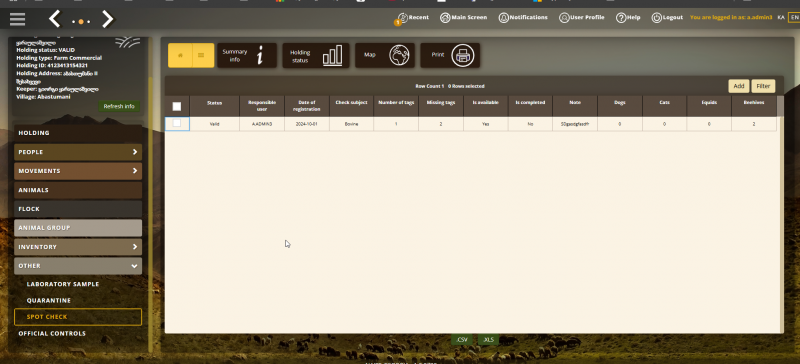Expand the INVENTORY menu section

tap(78, 247)
